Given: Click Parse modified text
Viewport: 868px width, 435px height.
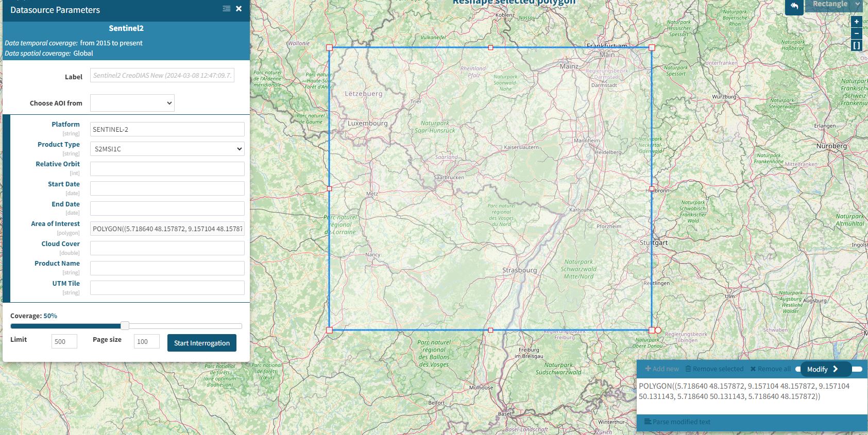Looking at the screenshot, I should 677,422.
